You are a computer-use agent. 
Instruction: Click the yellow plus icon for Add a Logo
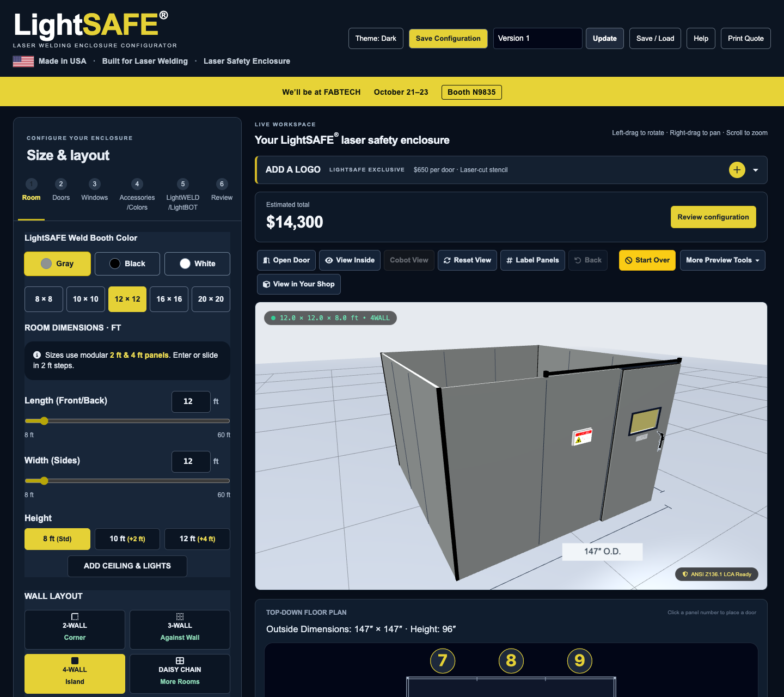tap(737, 170)
